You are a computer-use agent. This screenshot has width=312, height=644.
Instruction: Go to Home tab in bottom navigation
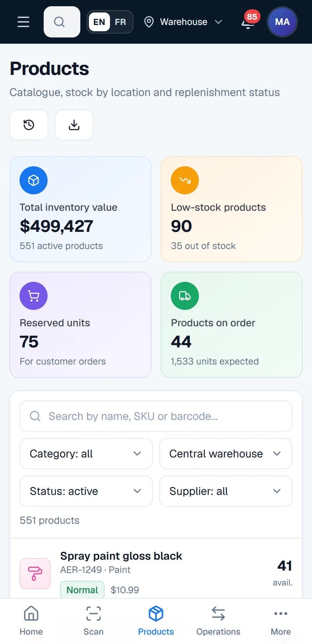point(31,621)
